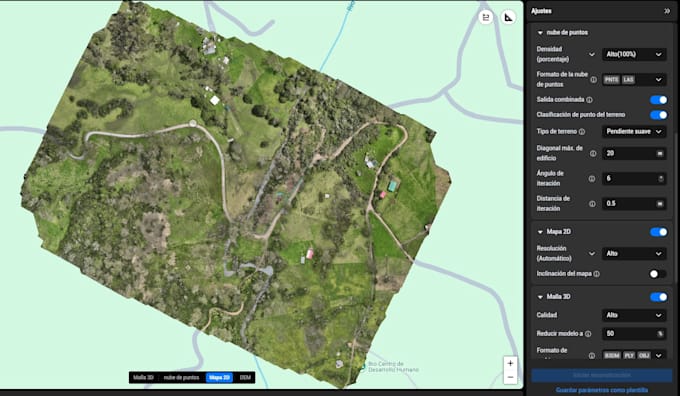
Task: Expand Densidad (porcentaje) mode chevron
Action: (x=592, y=54)
